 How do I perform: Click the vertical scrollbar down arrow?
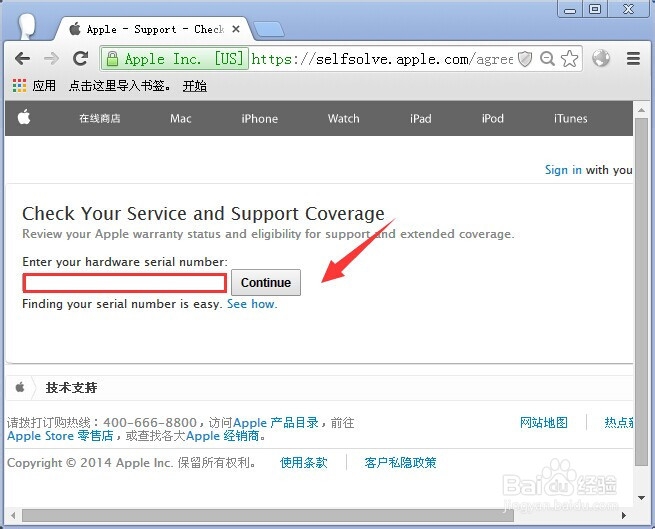pyautogui.click(x=641, y=498)
